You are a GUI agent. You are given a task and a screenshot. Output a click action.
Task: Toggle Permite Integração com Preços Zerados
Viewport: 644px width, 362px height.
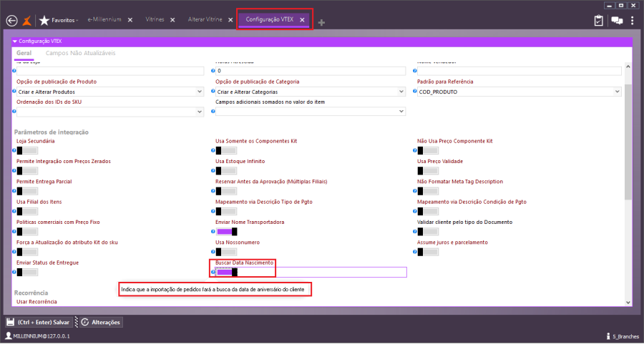pos(27,171)
